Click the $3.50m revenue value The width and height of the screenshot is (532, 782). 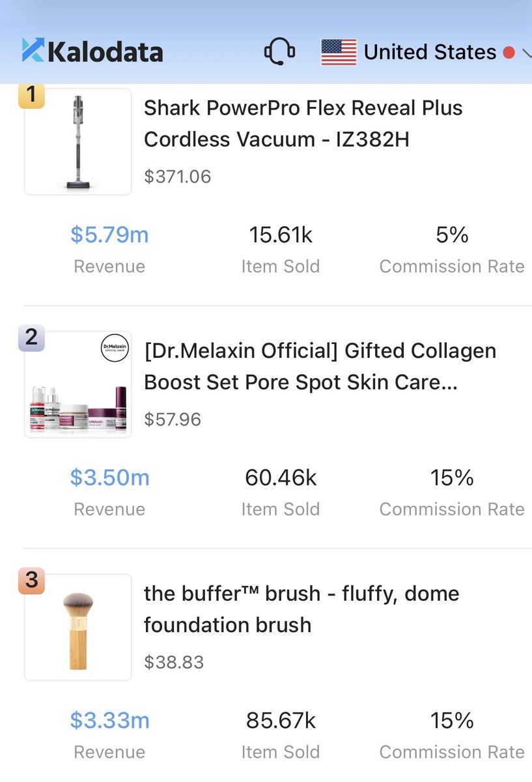109,478
